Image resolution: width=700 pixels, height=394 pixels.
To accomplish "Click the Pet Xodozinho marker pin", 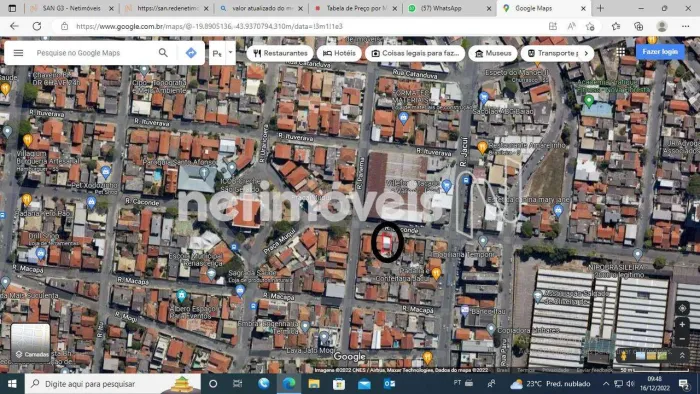I will [105, 172].
